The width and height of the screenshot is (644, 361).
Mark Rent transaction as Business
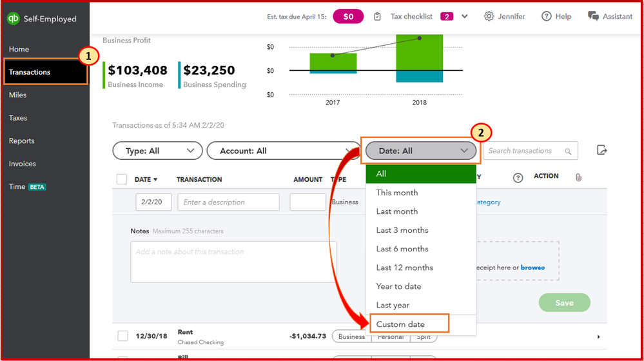[x=351, y=337]
